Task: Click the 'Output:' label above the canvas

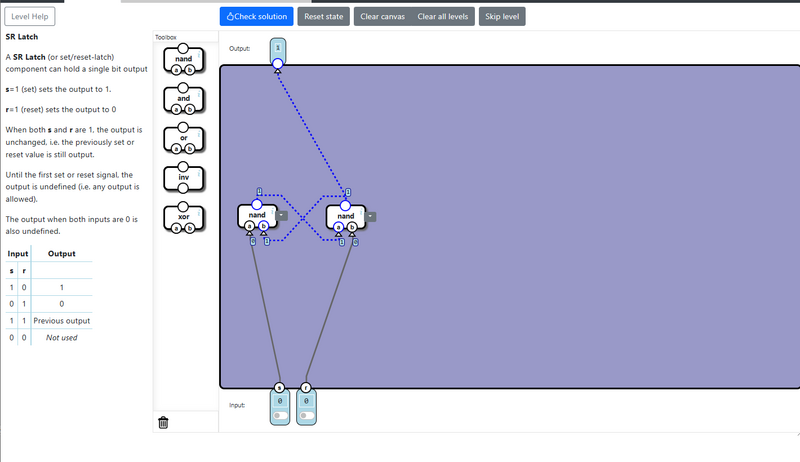Action: coord(239,48)
